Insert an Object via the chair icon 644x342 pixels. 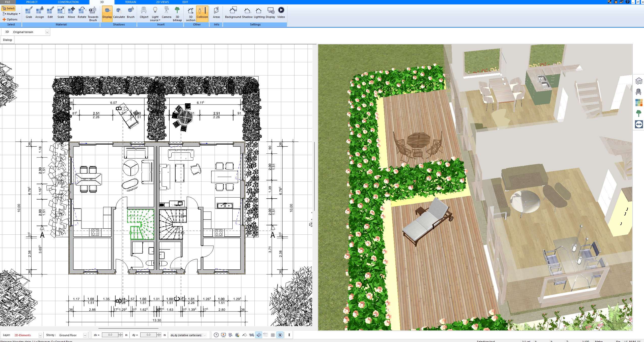click(144, 13)
